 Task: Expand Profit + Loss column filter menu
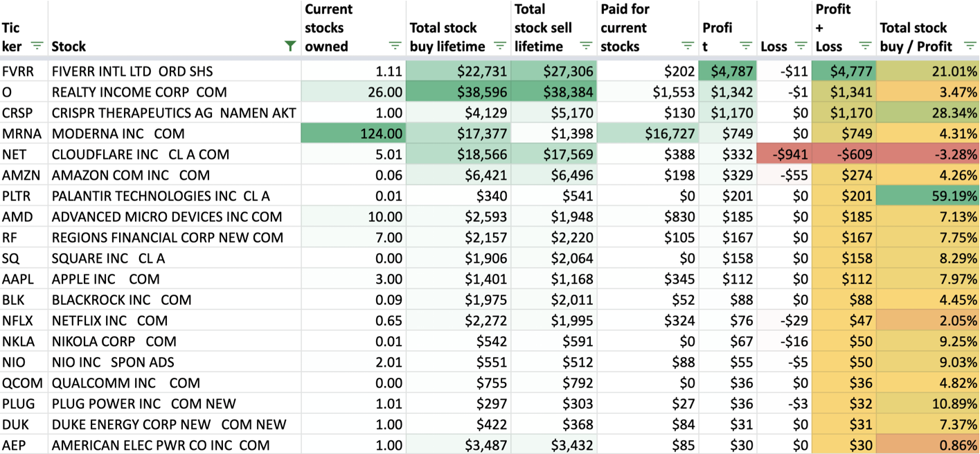coord(865,46)
